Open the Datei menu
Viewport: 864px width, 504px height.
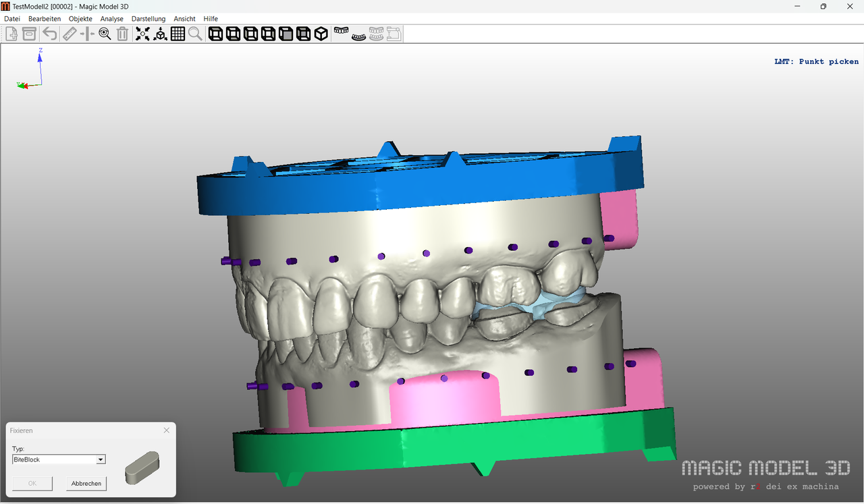point(12,19)
